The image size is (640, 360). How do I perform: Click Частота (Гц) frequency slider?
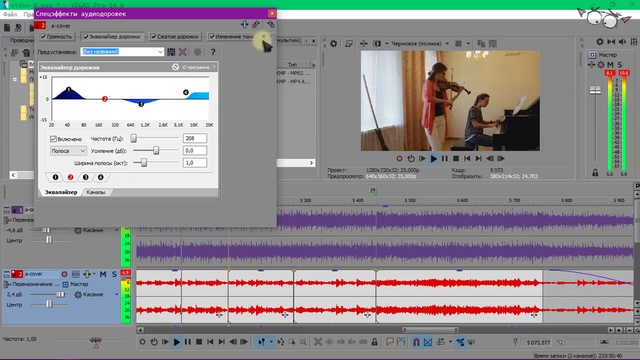click(156, 138)
